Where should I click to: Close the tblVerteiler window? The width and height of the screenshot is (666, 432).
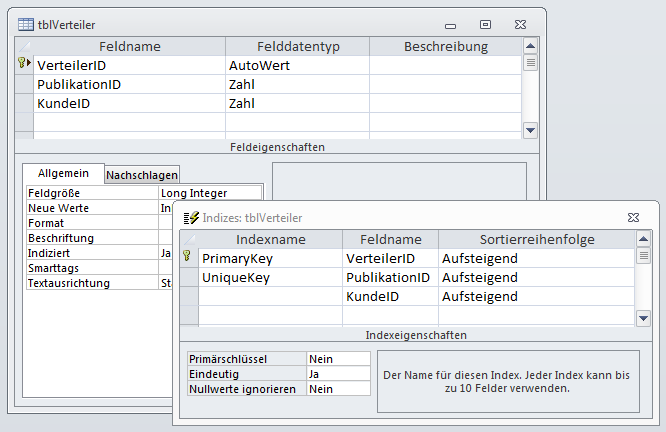coord(520,25)
